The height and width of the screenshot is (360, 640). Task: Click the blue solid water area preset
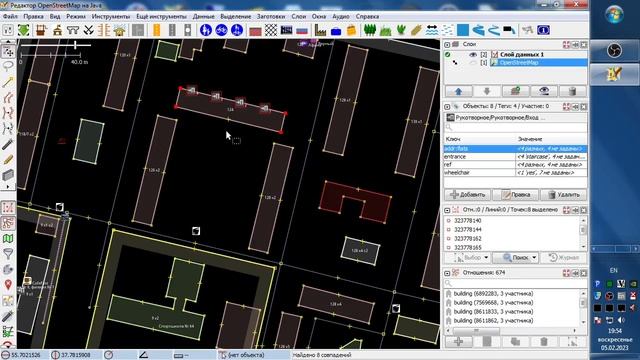coord(463,30)
